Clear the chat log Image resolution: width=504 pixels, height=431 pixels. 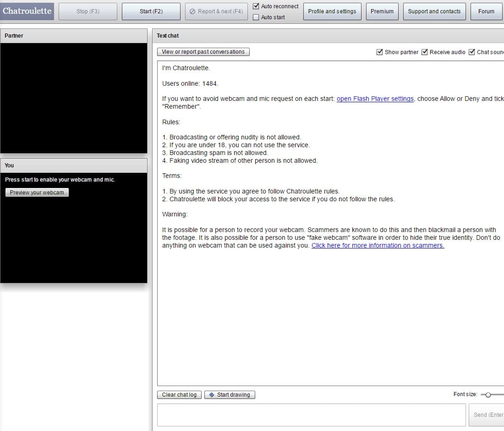179,395
